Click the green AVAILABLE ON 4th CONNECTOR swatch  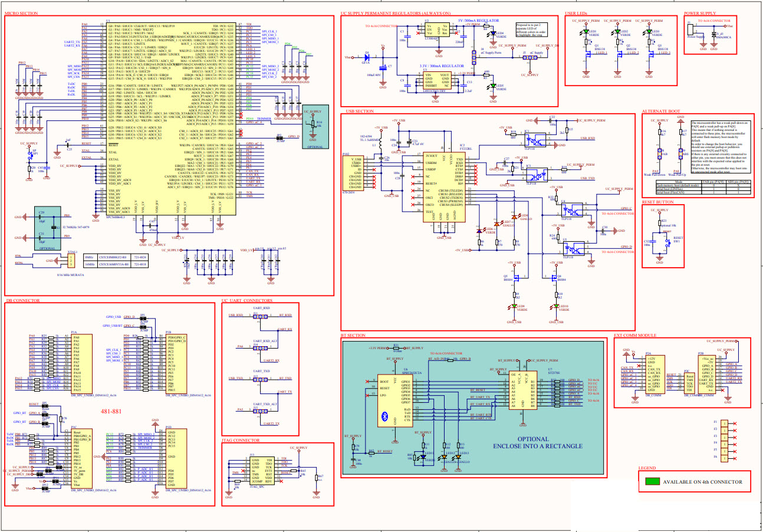652,482
